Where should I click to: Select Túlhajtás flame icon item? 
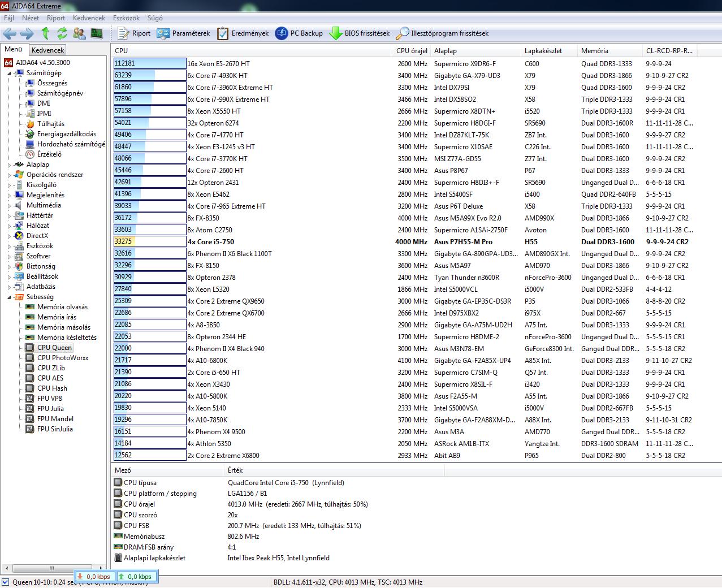(30, 124)
